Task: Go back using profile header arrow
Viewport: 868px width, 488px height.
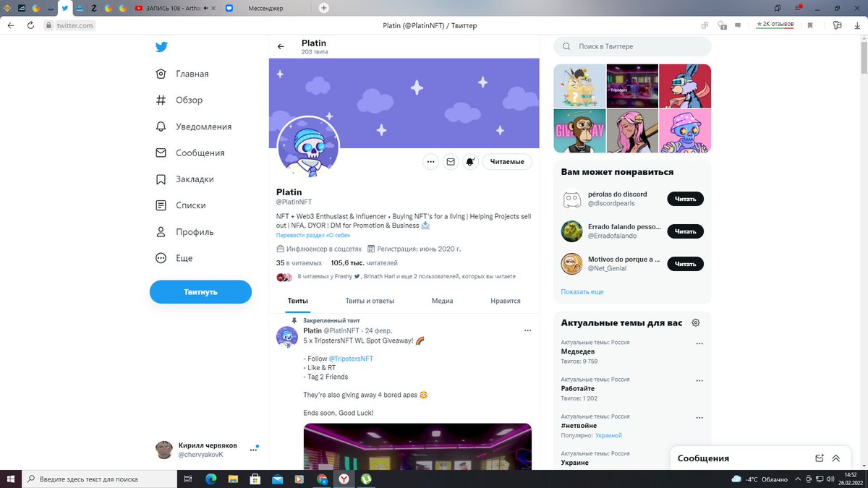Action: click(x=281, y=47)
